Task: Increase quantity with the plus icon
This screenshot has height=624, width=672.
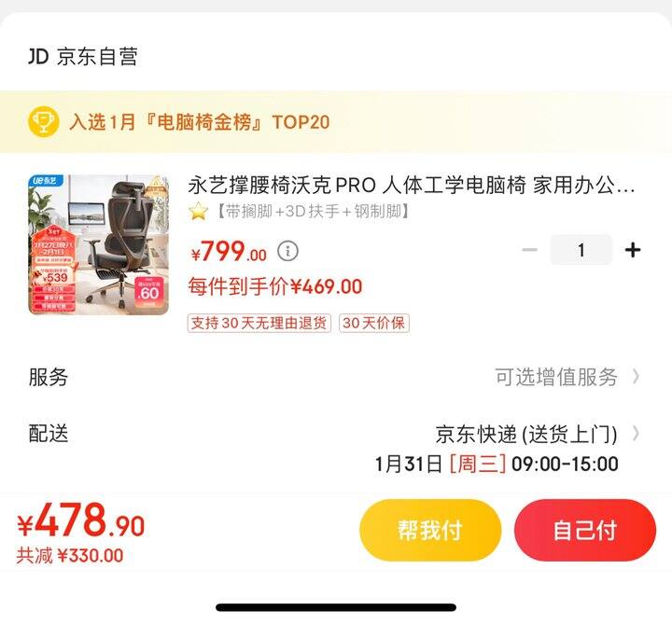Action: coord(633,250)
